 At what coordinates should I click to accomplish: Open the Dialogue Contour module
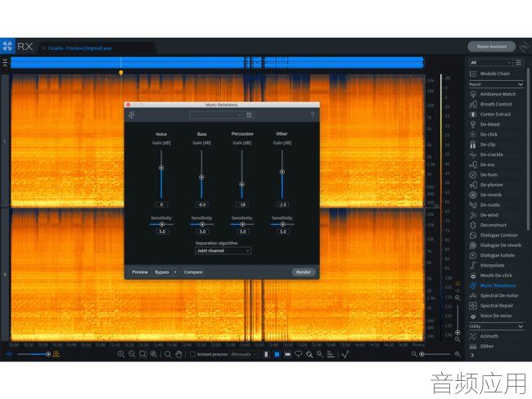click(x=494, y=235)
